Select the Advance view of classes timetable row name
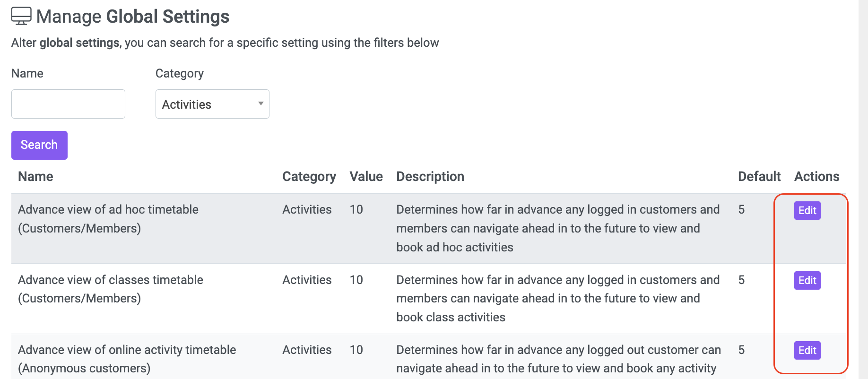Image resolution: width=868 pixels, height=379 pixels. coord(111,289)
